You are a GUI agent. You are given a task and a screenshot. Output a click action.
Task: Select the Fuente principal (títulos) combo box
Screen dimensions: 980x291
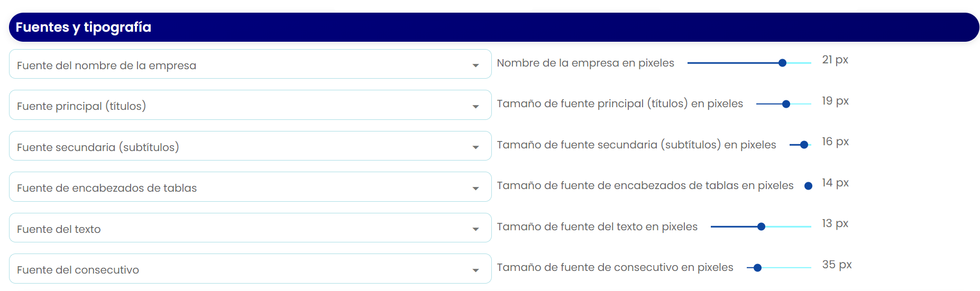click(250, 105)
